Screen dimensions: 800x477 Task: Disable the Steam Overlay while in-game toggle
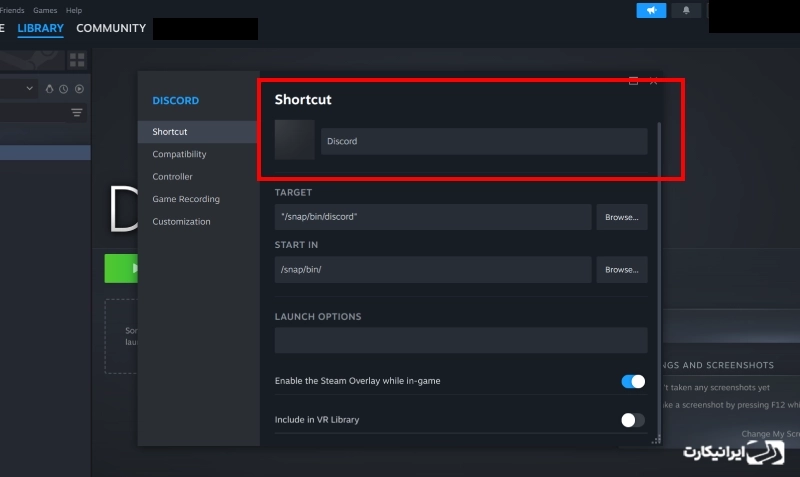(632, 381)
